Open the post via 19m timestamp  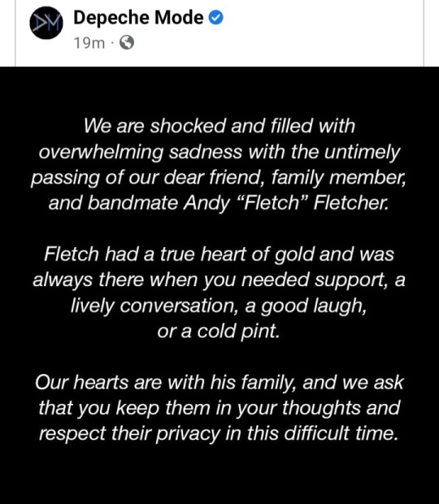coord(89,43)
